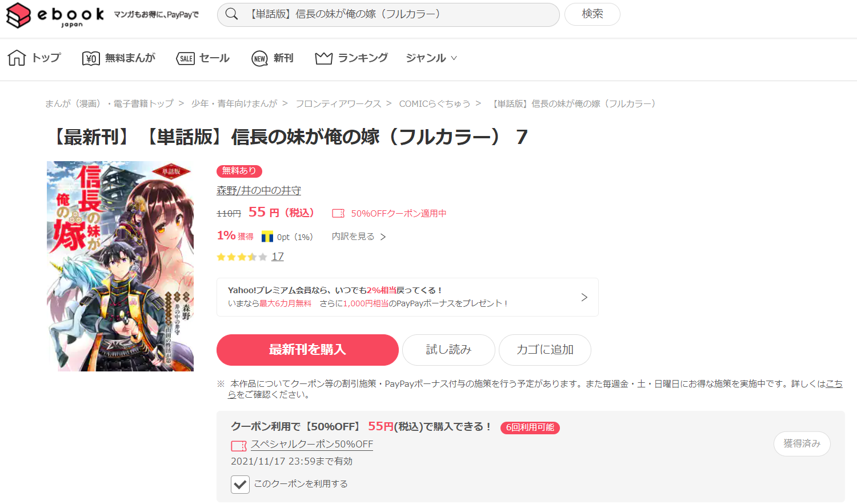Click the search input field

(389, 14)
